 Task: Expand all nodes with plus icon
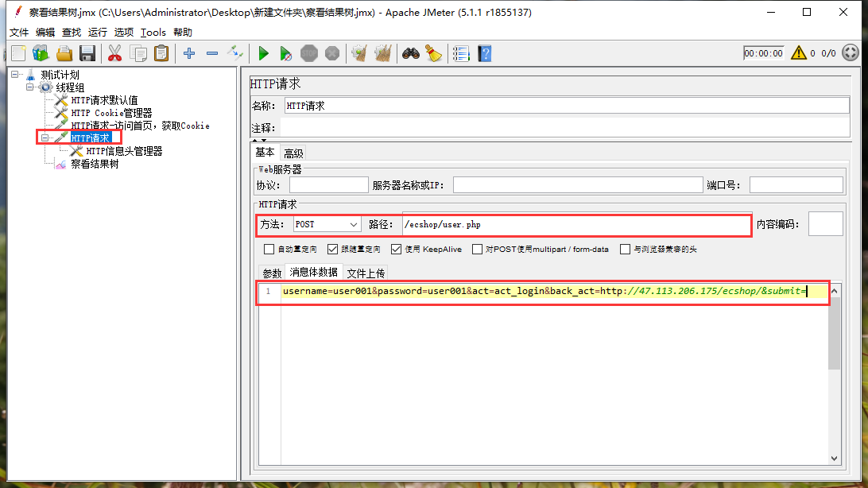[x=189, y=54]
